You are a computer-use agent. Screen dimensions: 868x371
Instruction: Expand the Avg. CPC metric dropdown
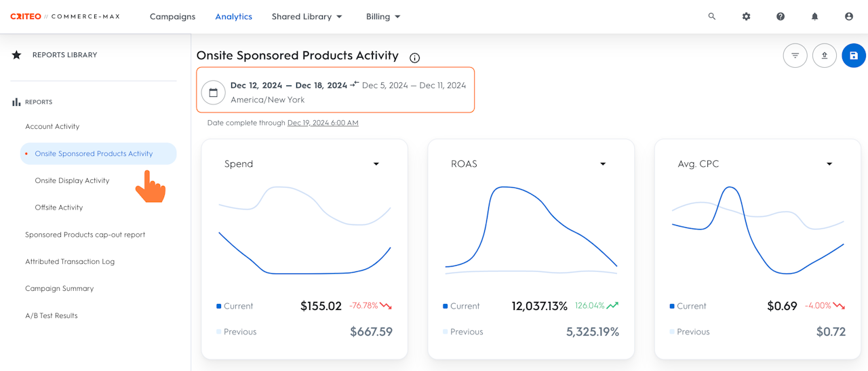point(829,164)
